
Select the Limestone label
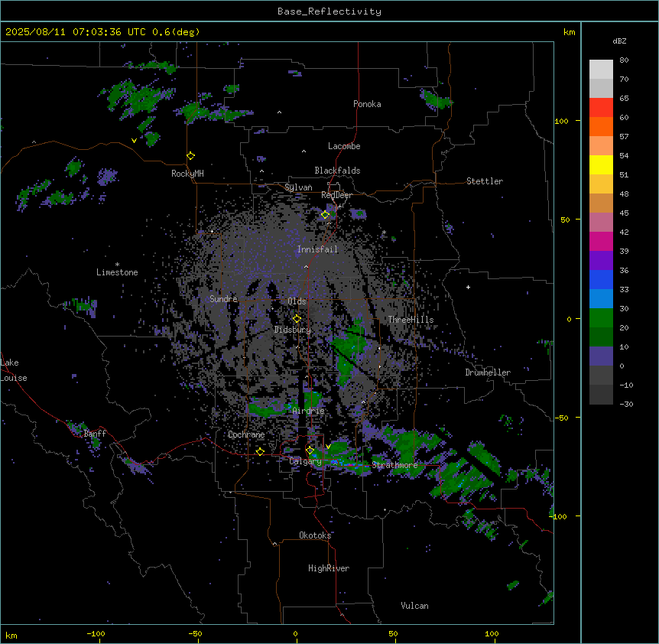pyautogui.click(x=117, y=272)
